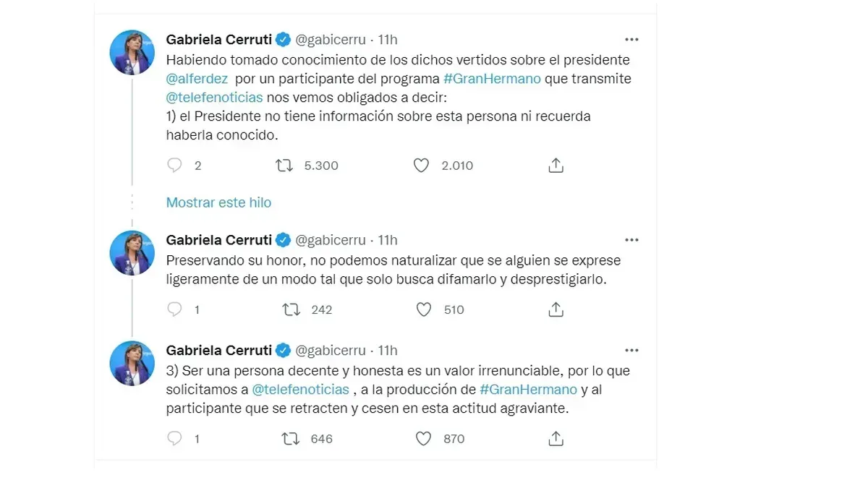Retweet the tweet with 242 retweets

[291, 309]
